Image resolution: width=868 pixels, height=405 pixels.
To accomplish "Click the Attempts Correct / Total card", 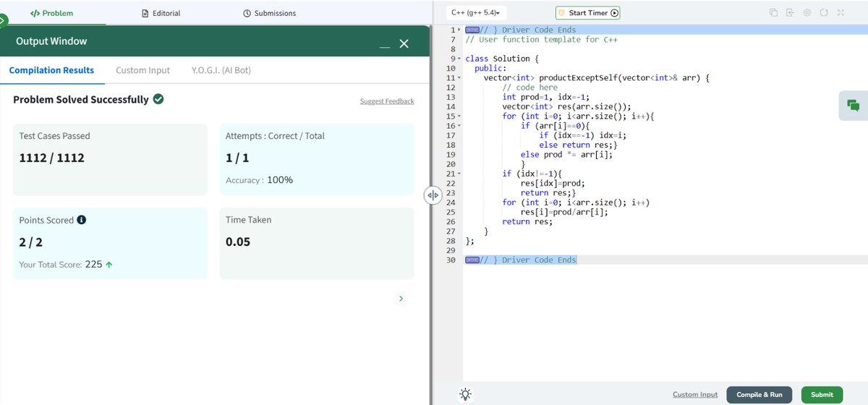I will click(x=317, y=159).
